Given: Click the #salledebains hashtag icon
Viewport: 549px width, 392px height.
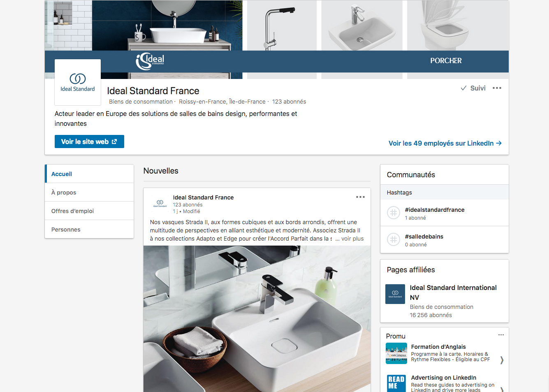Looking at the screenshot, I should 394,239.
